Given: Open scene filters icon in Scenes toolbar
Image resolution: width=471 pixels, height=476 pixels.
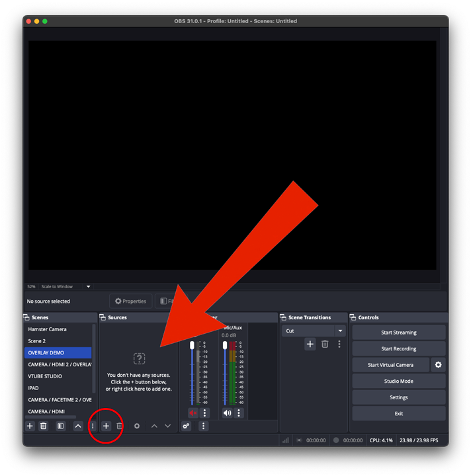Looking at the screenshot, I should coord(61,426).
